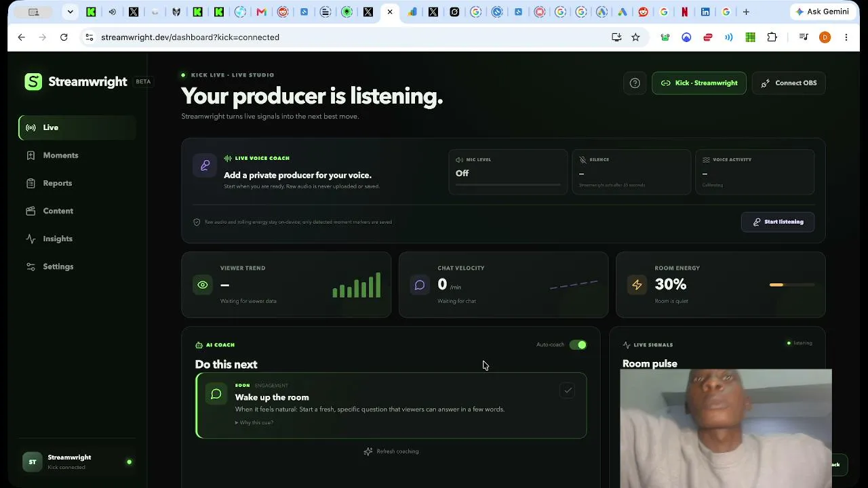868x488 pixels.
Task: Click the Chat Velocity speech bubble icon
Action: [420, 285]
